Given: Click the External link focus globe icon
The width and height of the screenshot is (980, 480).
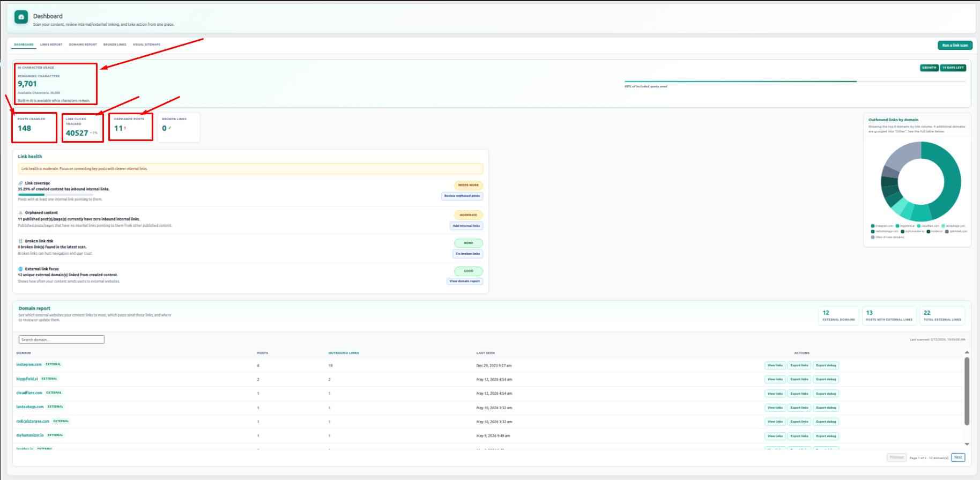Looking at the screenshot, I should point(20,269).
